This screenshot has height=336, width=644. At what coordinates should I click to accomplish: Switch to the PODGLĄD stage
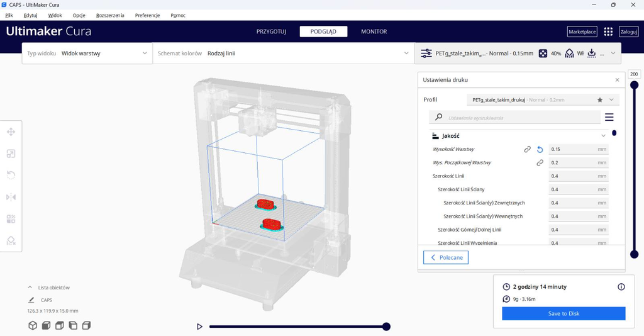323,31
